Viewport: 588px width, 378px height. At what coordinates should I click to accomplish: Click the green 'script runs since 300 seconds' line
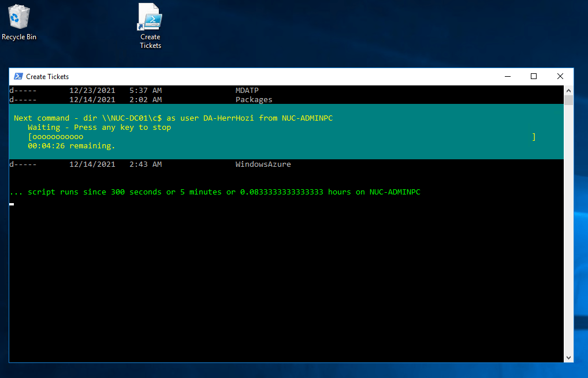pos(215,192)
